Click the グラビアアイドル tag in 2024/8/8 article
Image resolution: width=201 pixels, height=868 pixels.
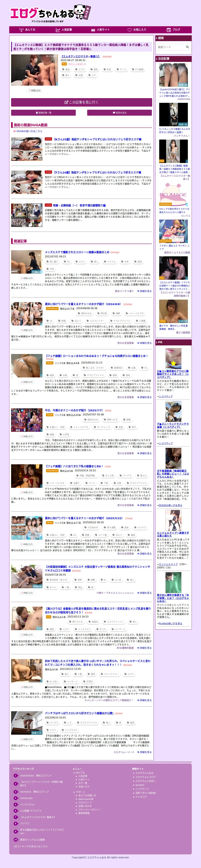click(120, 321)
